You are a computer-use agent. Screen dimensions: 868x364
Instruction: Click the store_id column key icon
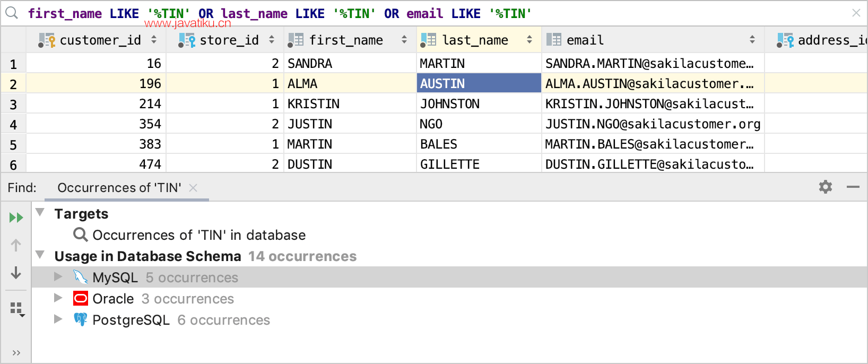click(x=187, y=40)
